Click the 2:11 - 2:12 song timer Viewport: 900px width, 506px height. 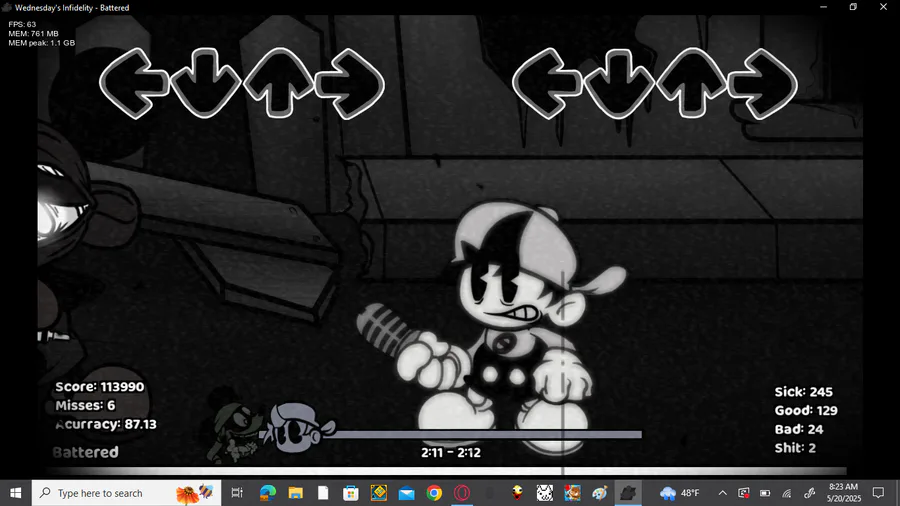(x=451, y=452)
